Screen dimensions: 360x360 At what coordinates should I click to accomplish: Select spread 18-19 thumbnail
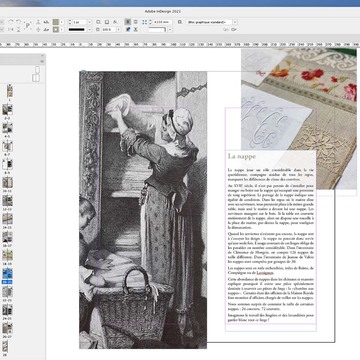pyautogui.click(x=7, y=255)
